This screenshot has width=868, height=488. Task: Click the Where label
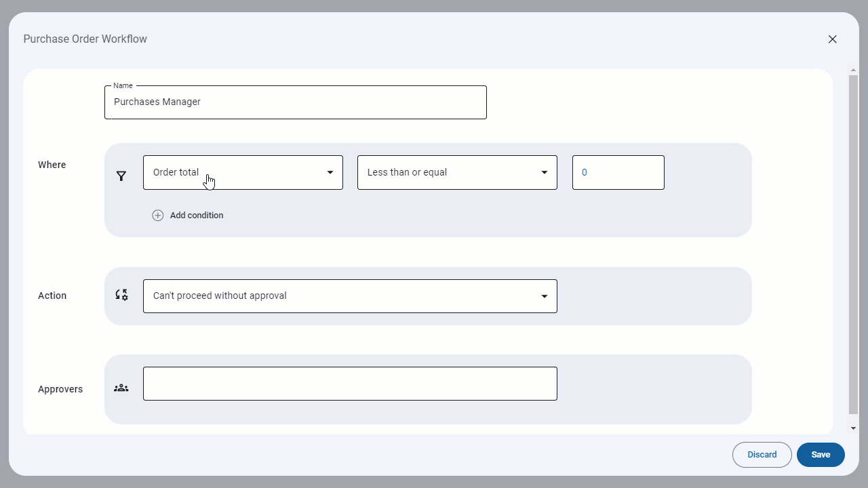click(x=52, y=165)
